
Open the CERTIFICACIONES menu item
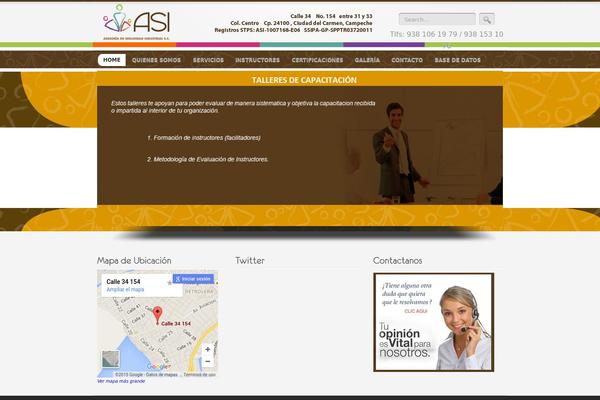[x=317, y=60]
